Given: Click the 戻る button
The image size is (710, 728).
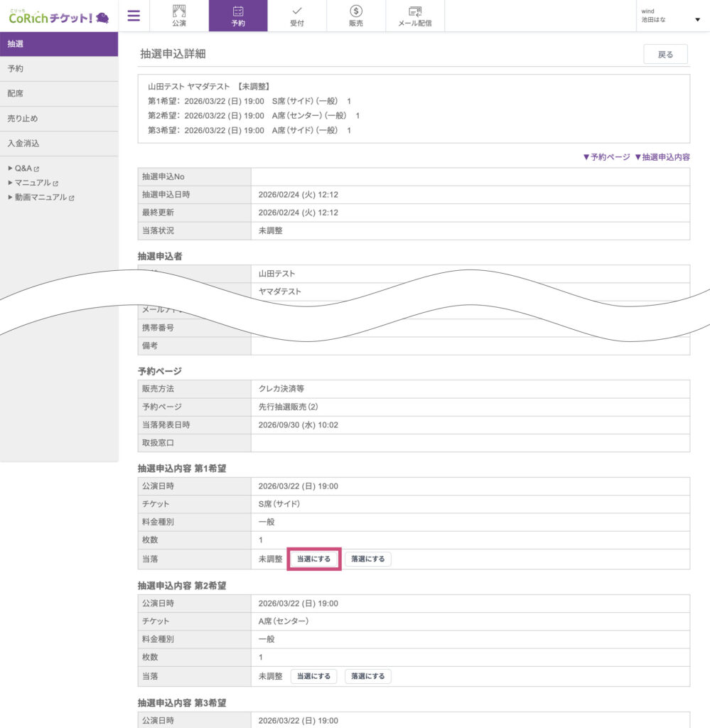Looking at the screenshot, I should [665, 55].
